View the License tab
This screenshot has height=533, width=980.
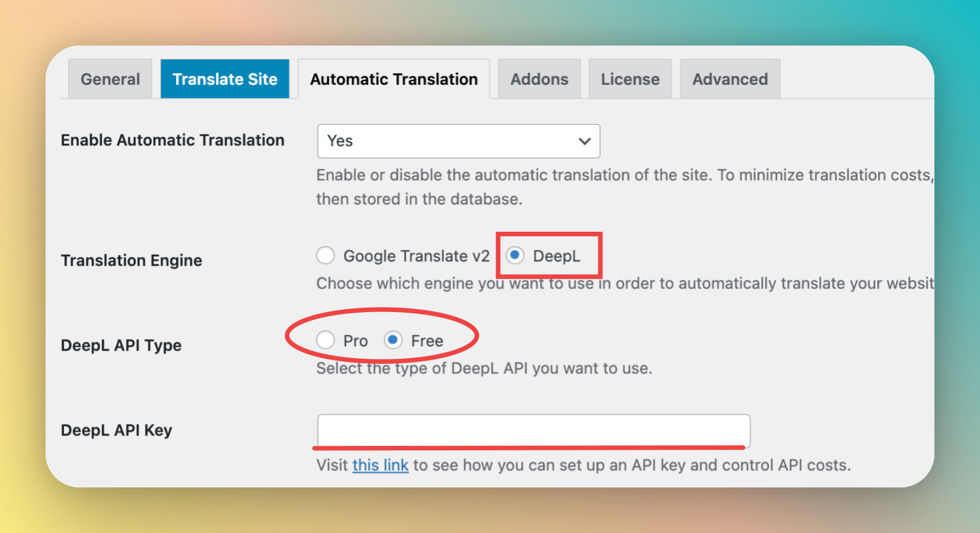pyautogui.click(x=630, y=79)
